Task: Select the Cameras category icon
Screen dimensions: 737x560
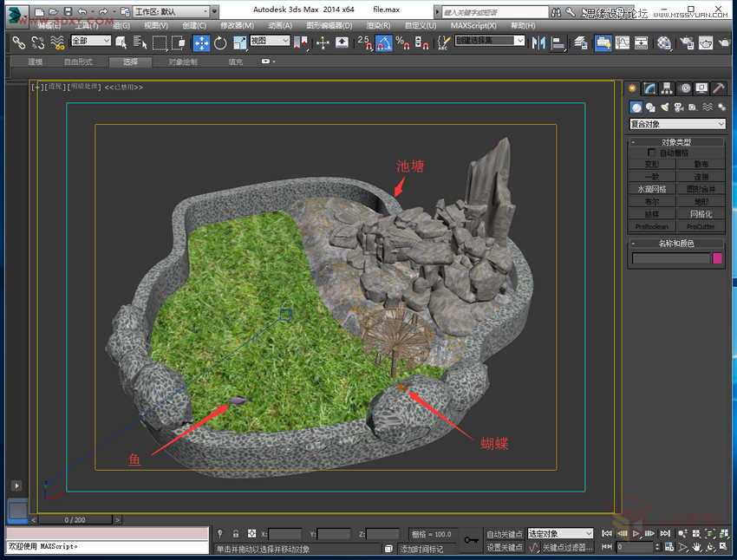Action: 679,107
